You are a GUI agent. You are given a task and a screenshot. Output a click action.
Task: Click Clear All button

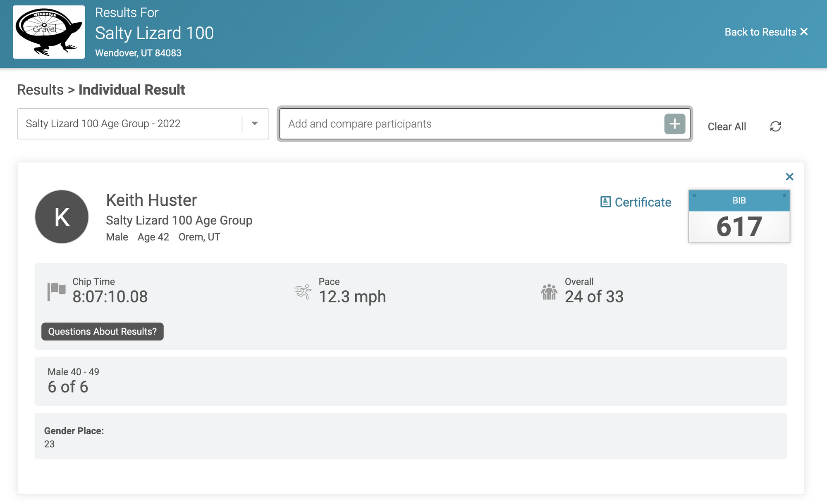click(x=727, y=126)
